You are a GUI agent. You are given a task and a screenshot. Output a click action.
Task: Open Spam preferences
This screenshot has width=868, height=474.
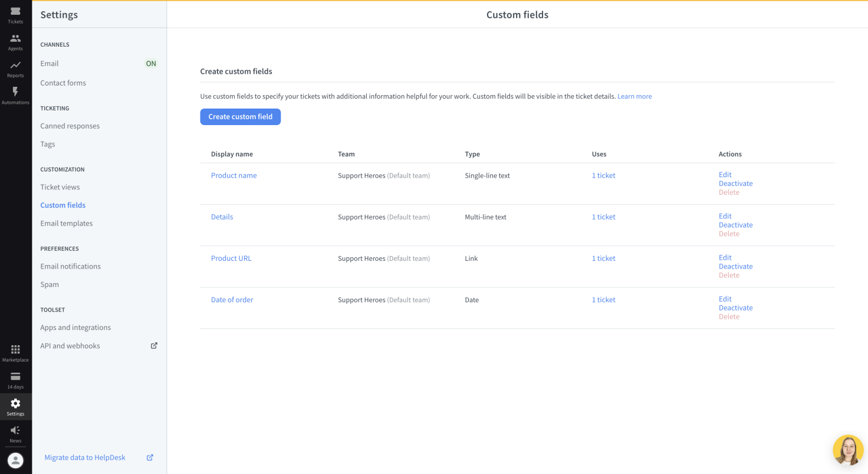point(50,285)
